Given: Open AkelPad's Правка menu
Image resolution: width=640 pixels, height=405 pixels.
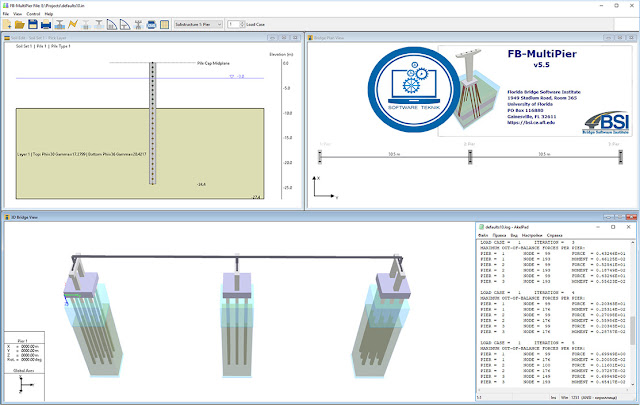Looking at the screenshot, I should pyautogui.click(x=499, y=236).
